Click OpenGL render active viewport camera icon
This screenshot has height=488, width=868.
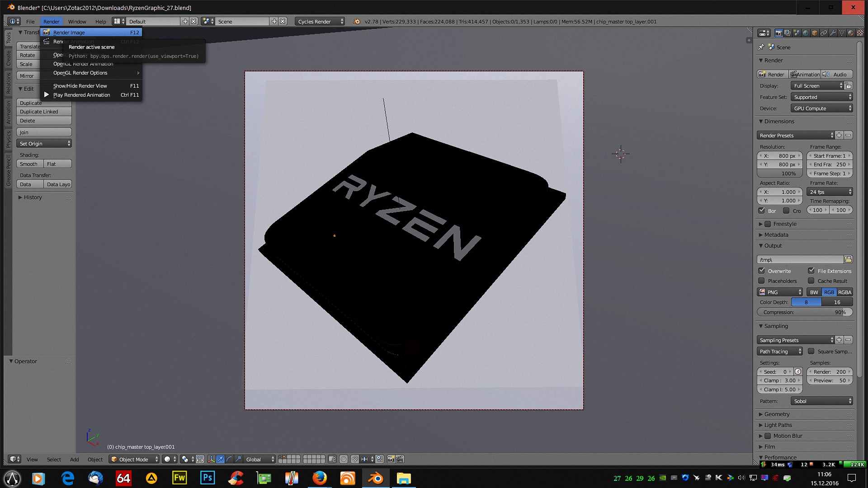click(391, 459)
